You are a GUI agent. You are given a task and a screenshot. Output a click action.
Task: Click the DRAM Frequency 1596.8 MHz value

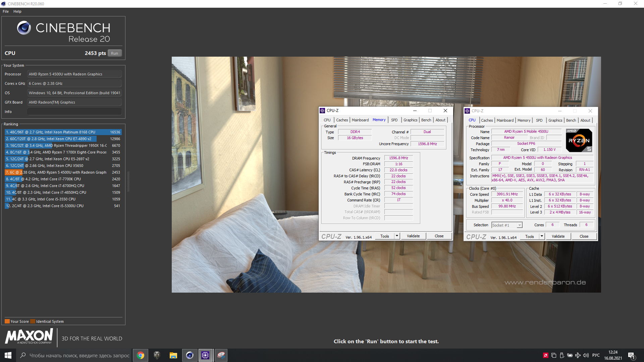[x=398, y=158]
